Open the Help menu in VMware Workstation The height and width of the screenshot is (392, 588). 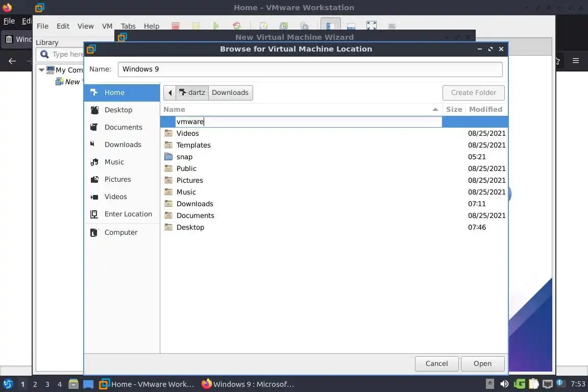point(152,26)
